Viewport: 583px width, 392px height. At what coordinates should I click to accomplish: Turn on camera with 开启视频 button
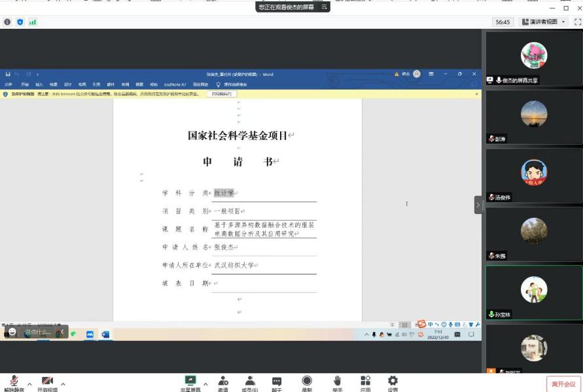[47, 382]
